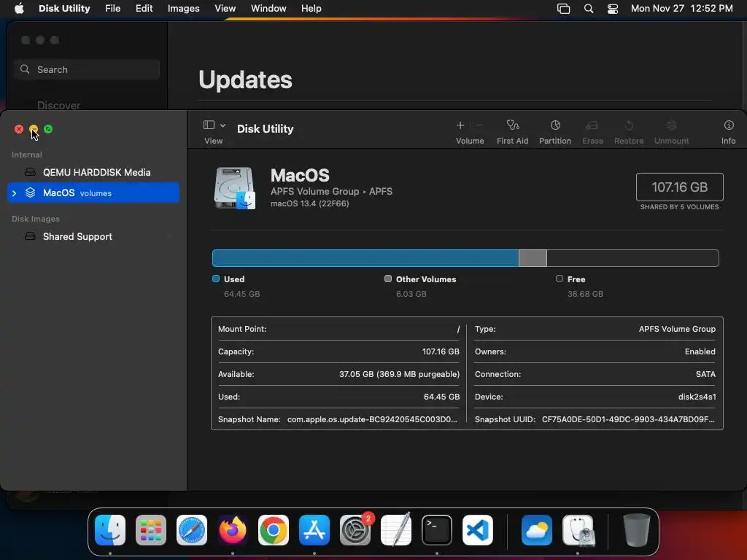The height and width of the screenshot is (560, 747).
Task: Launch Visual Studio Code from the Dock
Action: pos(477,530)
